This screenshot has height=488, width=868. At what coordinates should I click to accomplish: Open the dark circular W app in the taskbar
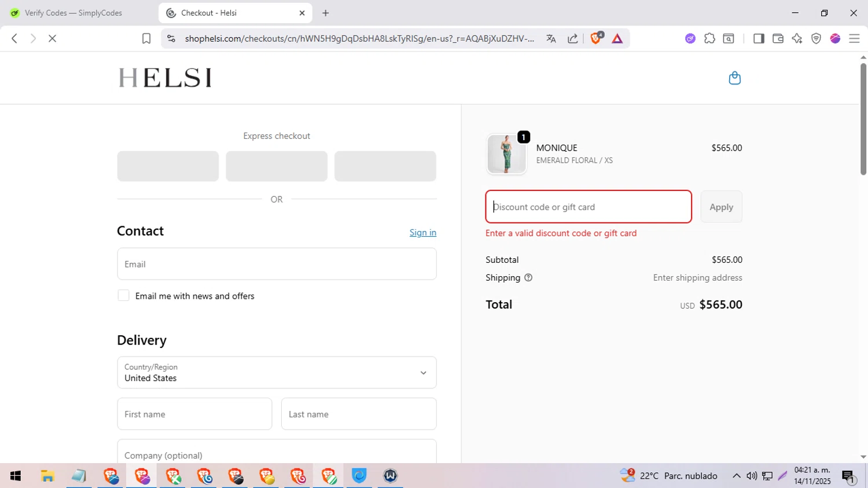[x=391, y=476]
